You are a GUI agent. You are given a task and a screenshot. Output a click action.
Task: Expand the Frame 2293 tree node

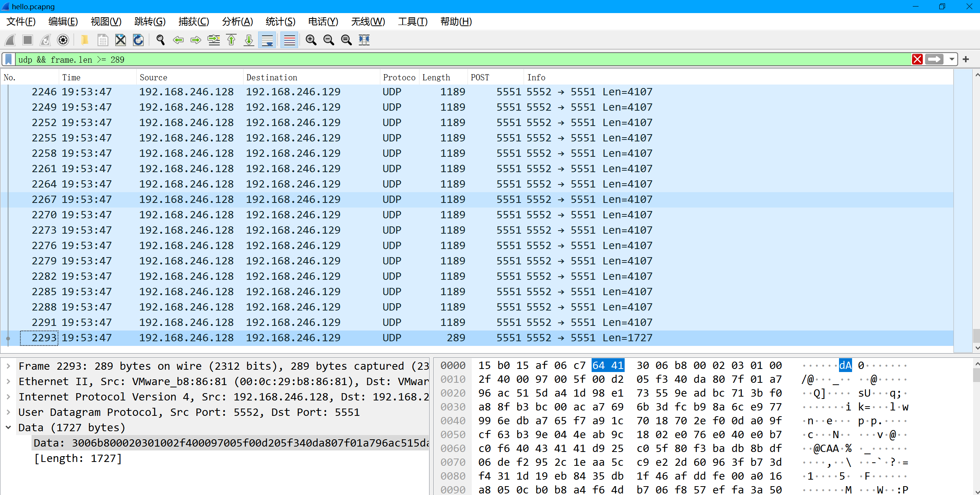(8, 366)
